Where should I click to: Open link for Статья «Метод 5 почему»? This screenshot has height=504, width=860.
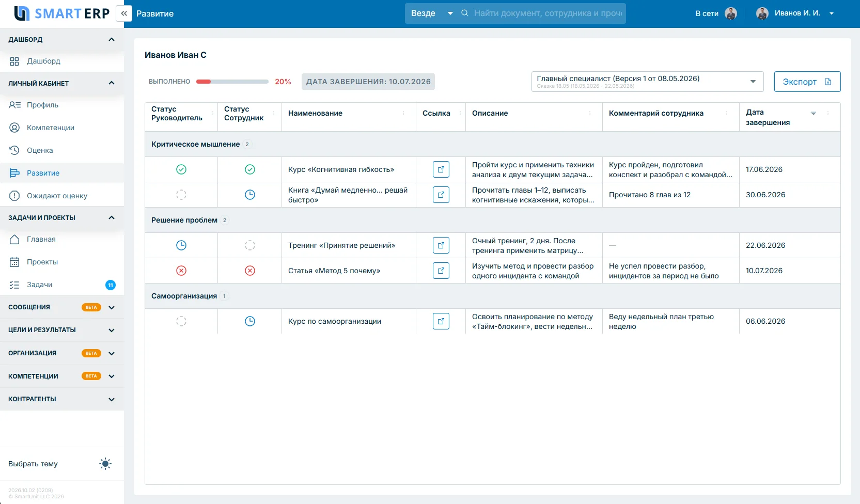coord(441,271)
